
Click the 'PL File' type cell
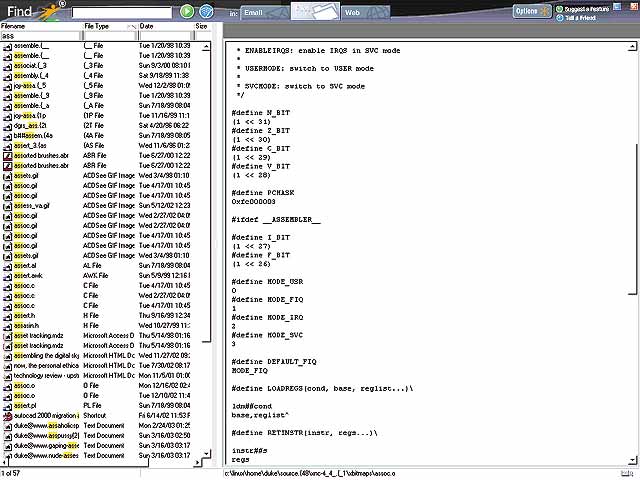(92, 405)
